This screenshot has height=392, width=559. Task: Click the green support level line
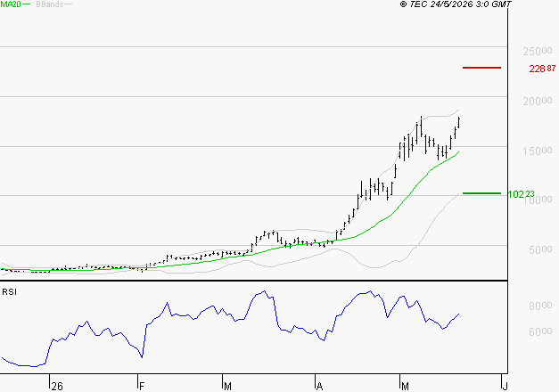point(481,193)
